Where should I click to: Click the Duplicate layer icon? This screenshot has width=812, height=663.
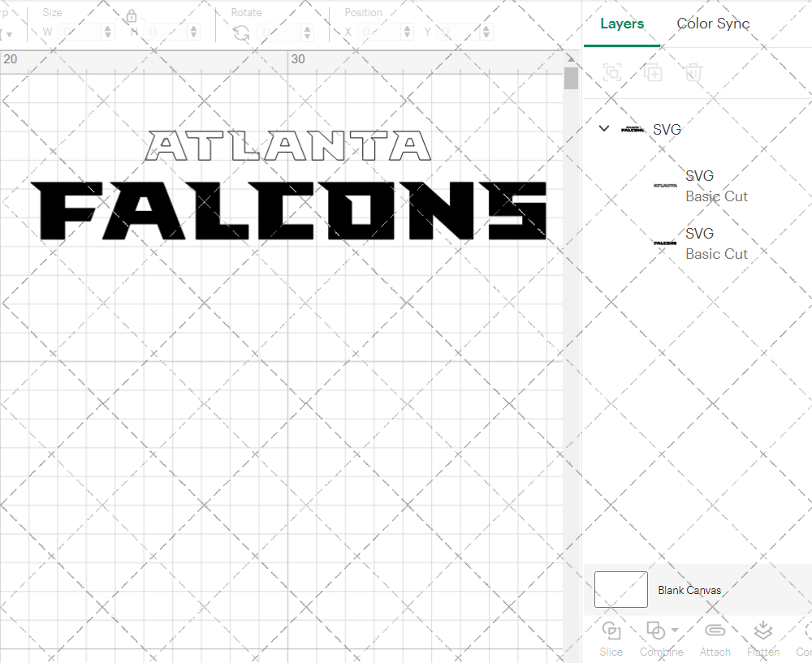653,72
